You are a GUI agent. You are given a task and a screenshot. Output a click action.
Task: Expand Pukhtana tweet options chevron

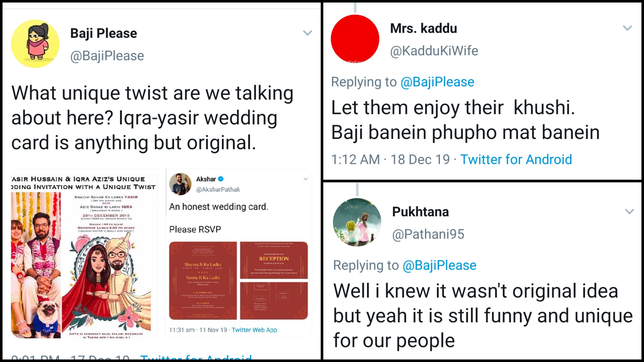(629, 211)
